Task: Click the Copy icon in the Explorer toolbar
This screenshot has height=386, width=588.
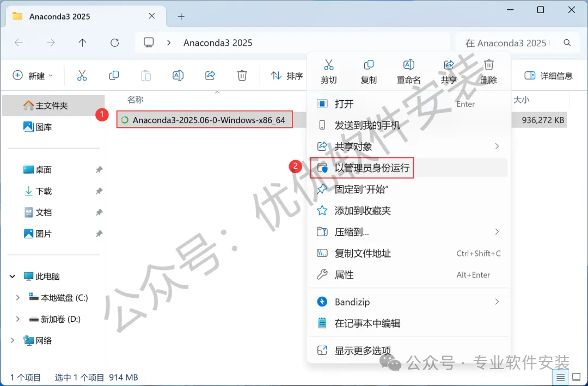Action: pos(114,76)
